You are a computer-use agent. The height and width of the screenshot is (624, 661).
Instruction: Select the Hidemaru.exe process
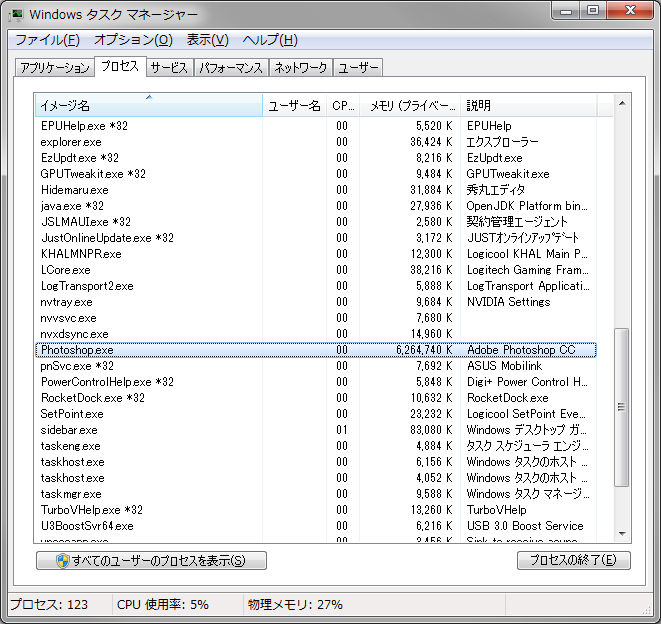(316, 190)
